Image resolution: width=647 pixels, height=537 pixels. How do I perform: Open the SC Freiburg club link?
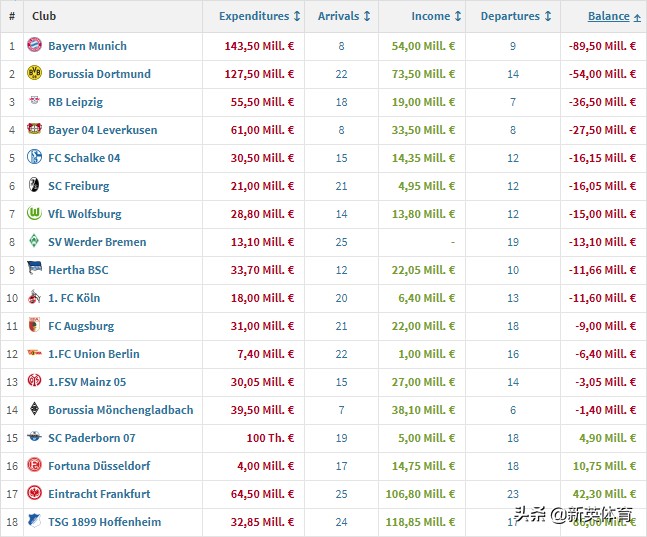79,186
